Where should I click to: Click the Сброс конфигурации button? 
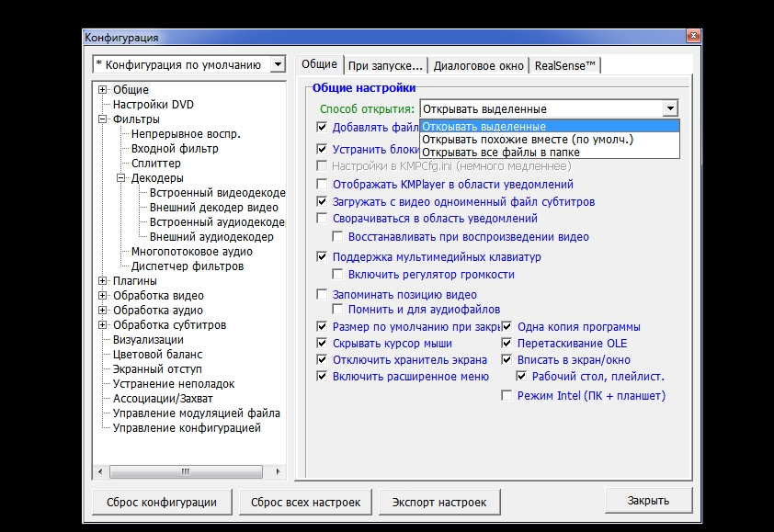[162, 502]
